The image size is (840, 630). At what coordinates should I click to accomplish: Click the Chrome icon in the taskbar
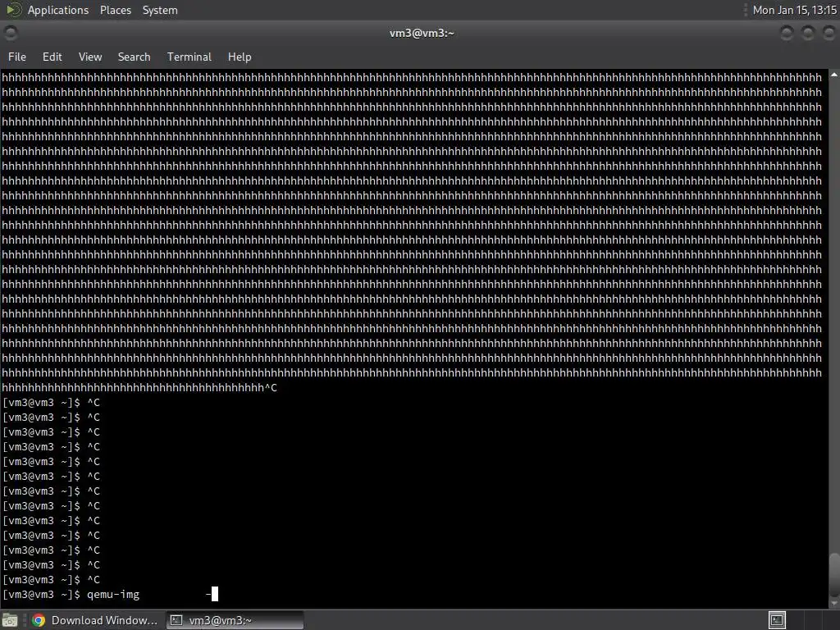pos(38,620)
